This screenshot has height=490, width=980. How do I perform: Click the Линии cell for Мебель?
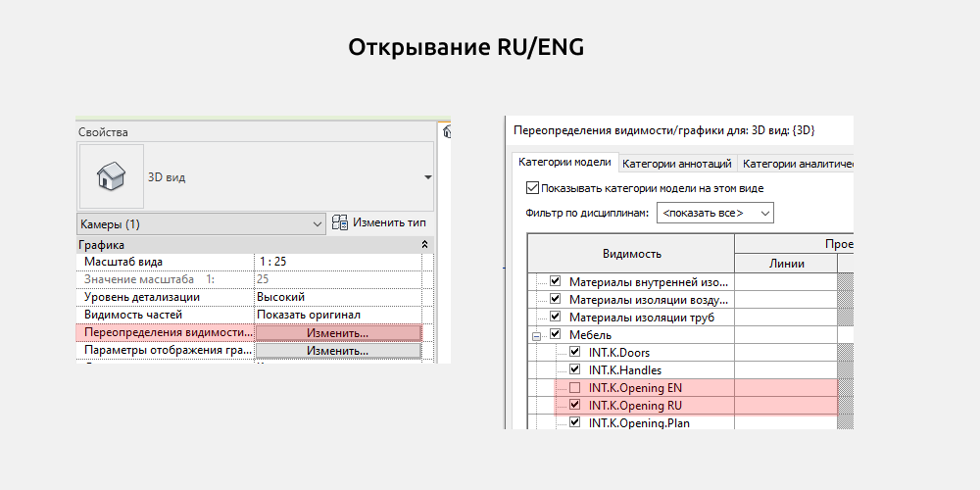click(786, 335)
